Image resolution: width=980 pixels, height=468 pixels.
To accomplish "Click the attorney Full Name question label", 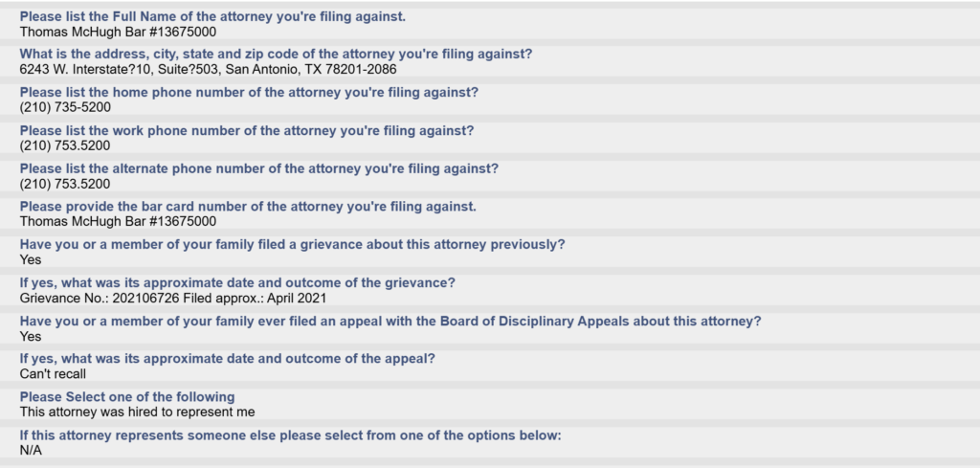I will click(212, 16).
